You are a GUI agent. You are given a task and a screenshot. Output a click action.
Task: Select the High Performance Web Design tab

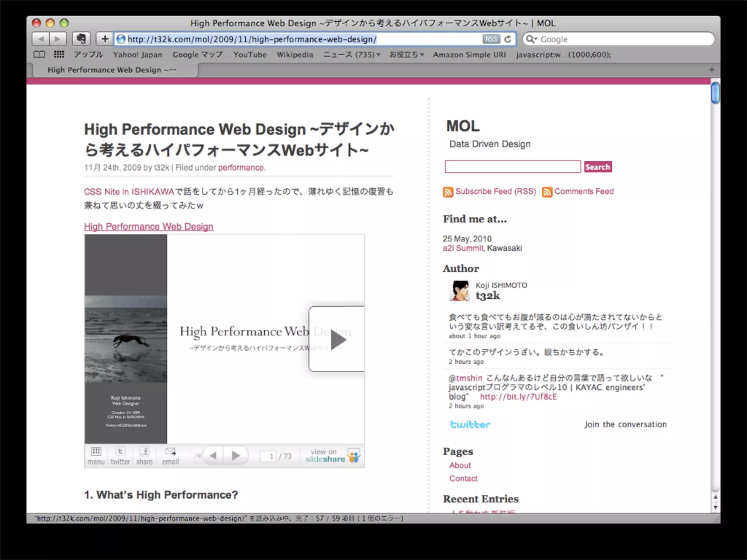point(112,70)
